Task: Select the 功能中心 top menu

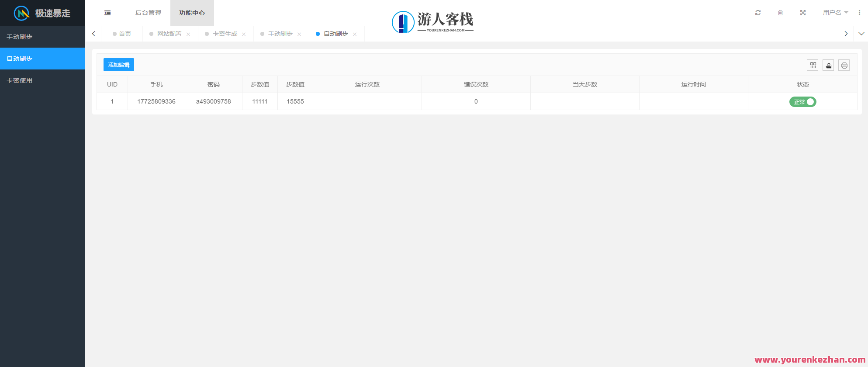Action: 192,13
